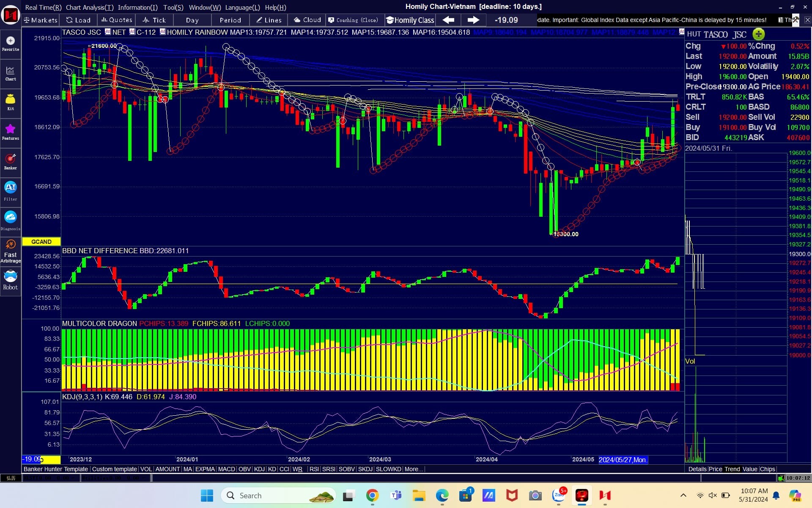Switch indicator to MACD
The image size is (812, 508).
226,469
